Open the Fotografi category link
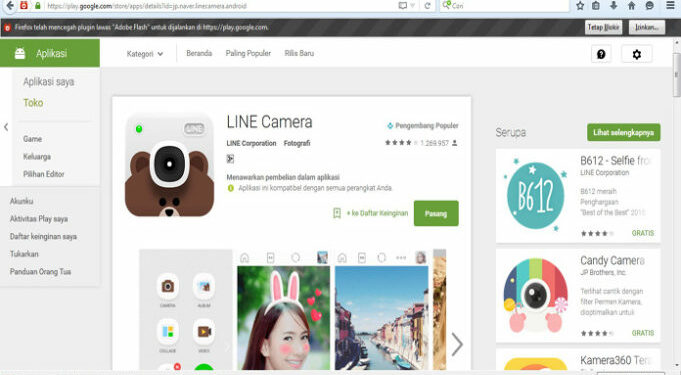The height and width of the screenshot is (375, 681). pos(297,143)
